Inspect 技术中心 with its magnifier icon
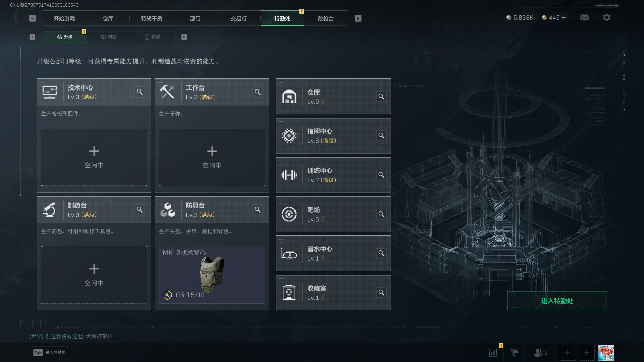The width and height of the screenshot is (644, 362). pyautogui.click(x=140, y=92)
